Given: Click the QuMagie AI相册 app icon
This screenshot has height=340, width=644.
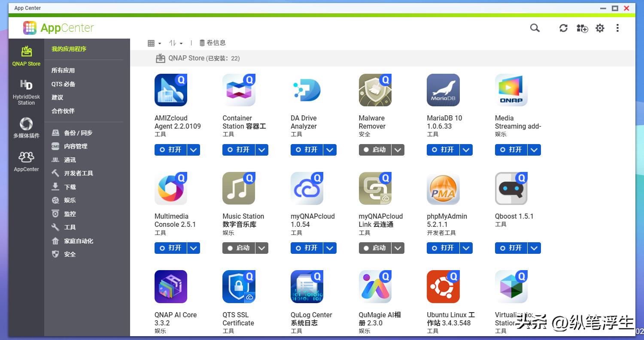Looking at the screenshot, I should coord(375,286).
